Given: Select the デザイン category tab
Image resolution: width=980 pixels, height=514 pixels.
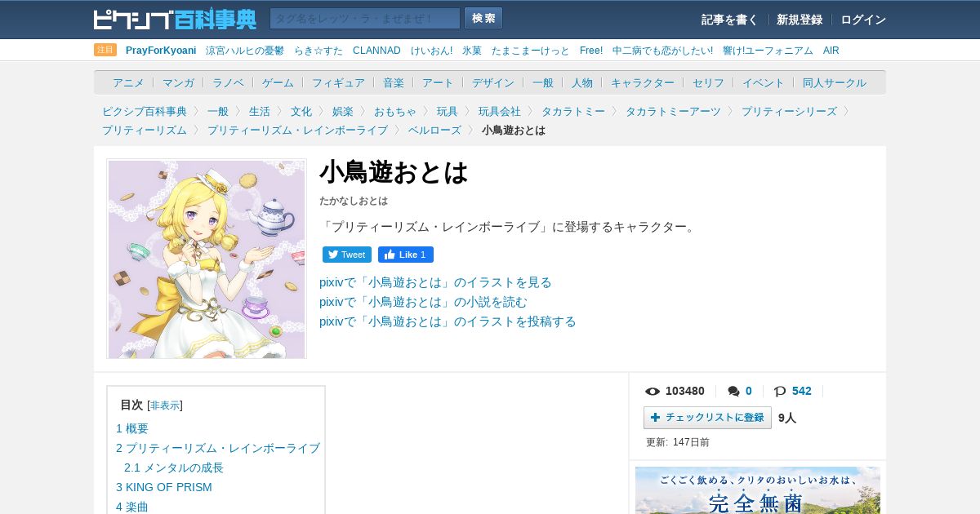Looking at the screenshot, I should tap(493, 82).
